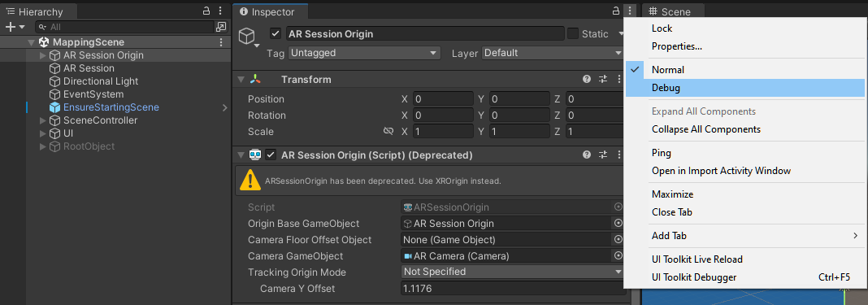Select Properties... in the context menu
The height and width of the screenshot is (305, 868).
745,46
